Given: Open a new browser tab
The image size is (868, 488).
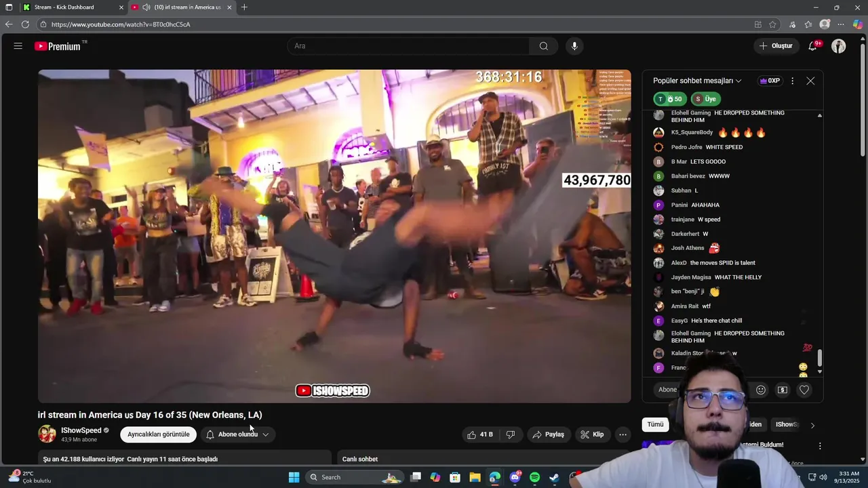Looking at the screenshot, I should click(244, 7).
